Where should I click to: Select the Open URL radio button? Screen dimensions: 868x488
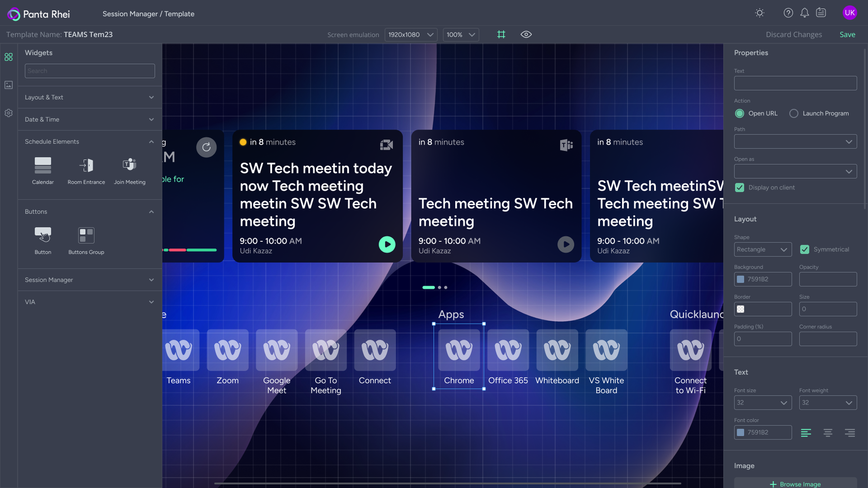coord(740,113)
